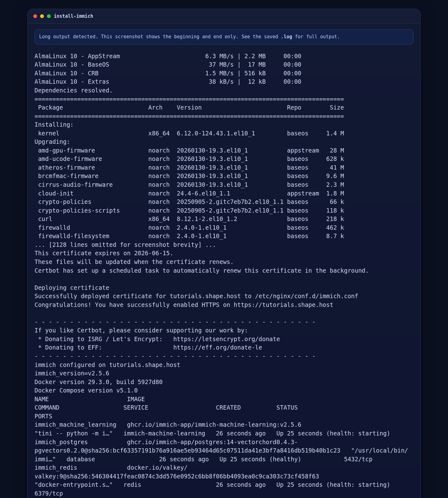Select the atheros-firmware package row
This screenshot has height=498, width=448.
point(191,168)
